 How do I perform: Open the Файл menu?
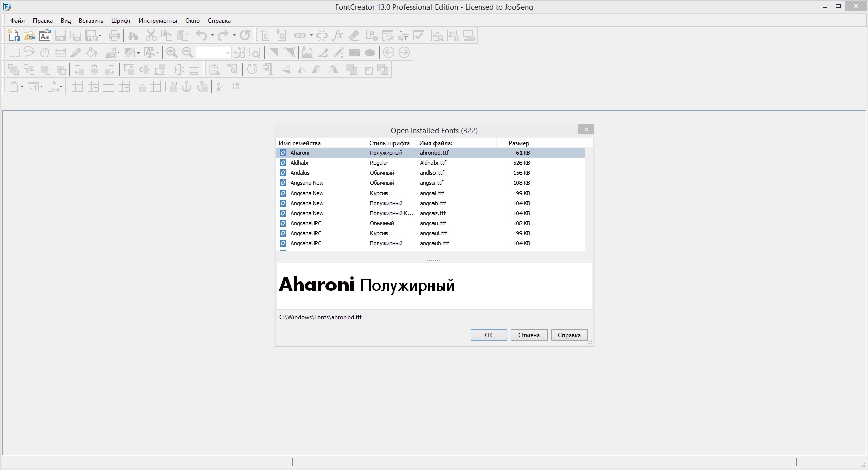tap(17, 21)
